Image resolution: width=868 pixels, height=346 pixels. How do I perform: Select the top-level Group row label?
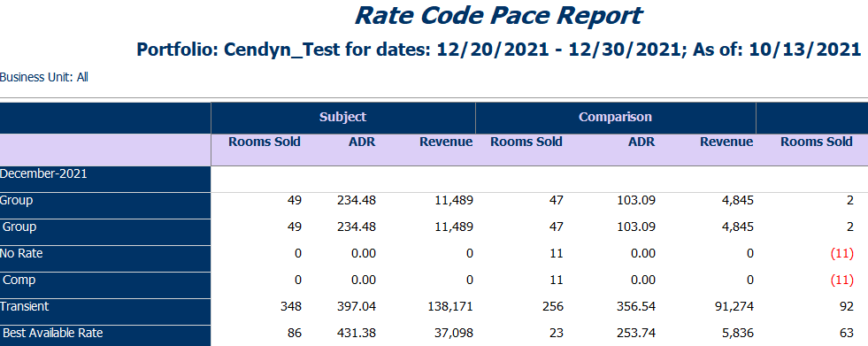[16, 200]
